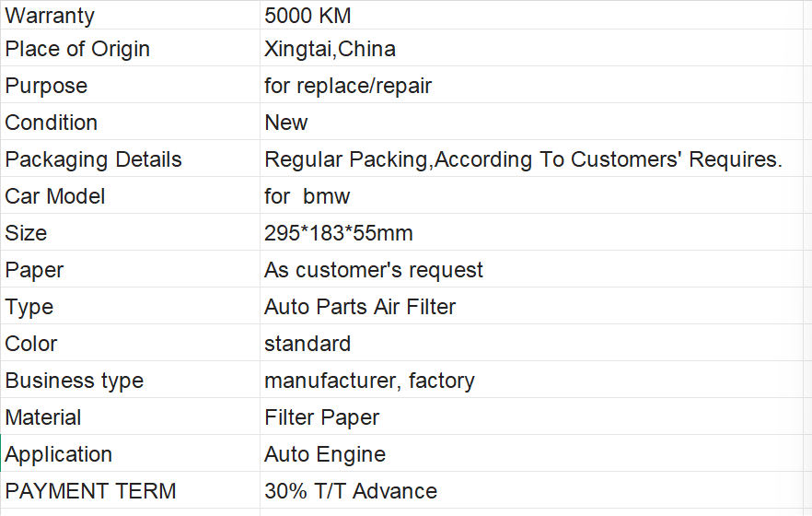
Task: Click the New value cell
Action: point(531,122)
